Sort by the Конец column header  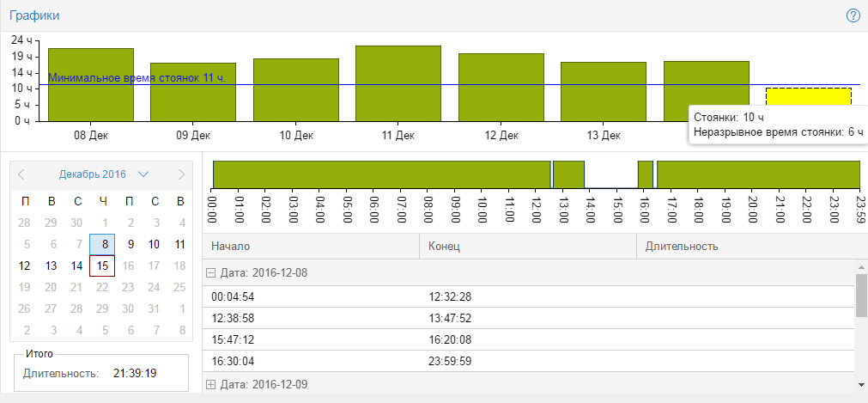point(527,247)
